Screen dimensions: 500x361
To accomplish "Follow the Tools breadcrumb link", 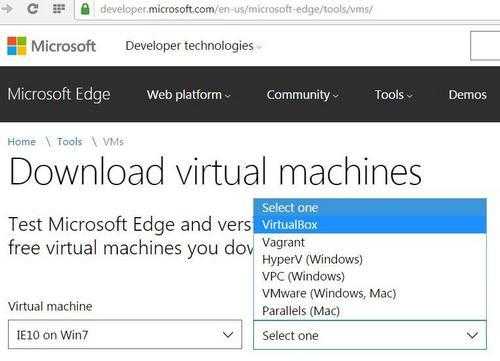I will click(69, 142).
